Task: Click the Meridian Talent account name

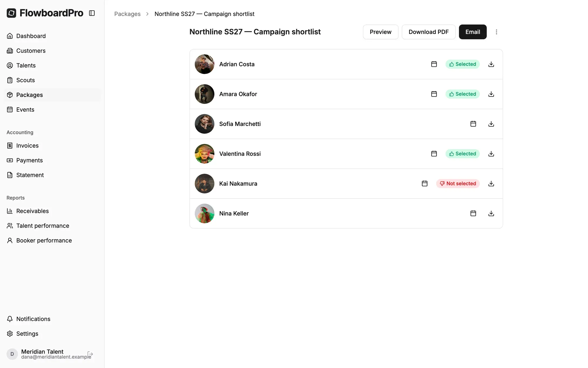Action: coord(42,352)
